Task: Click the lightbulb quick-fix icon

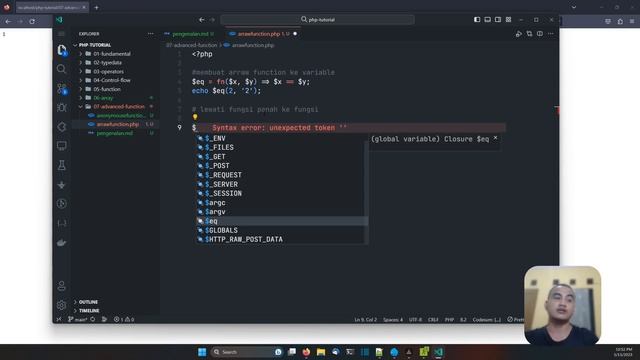Action: [195, 118]
